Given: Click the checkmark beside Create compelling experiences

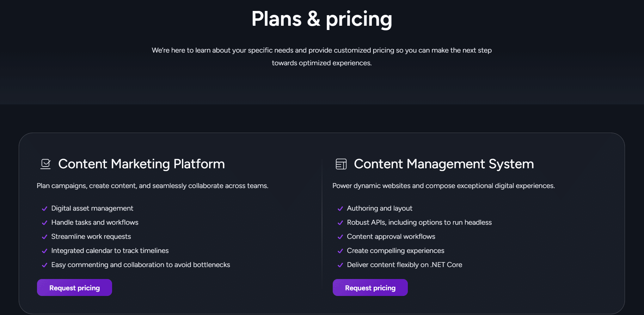Looking at the screenshot, I should pos(340,251).
